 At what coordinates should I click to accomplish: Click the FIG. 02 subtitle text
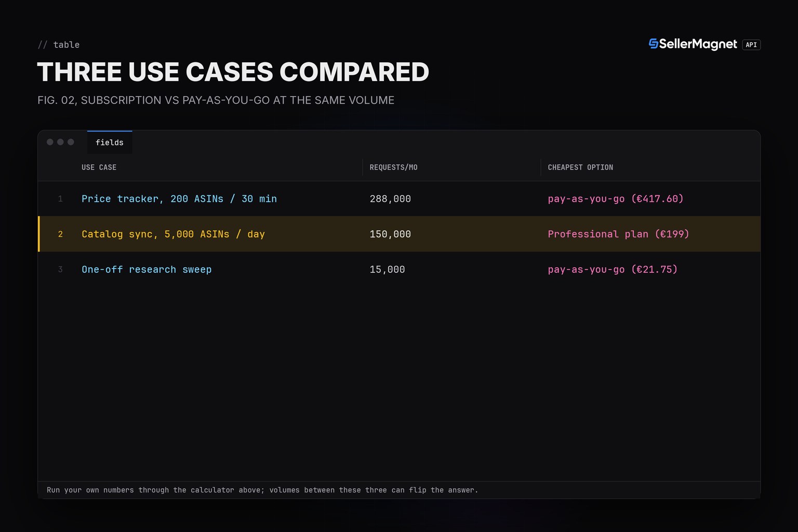[x=216, y=100]
